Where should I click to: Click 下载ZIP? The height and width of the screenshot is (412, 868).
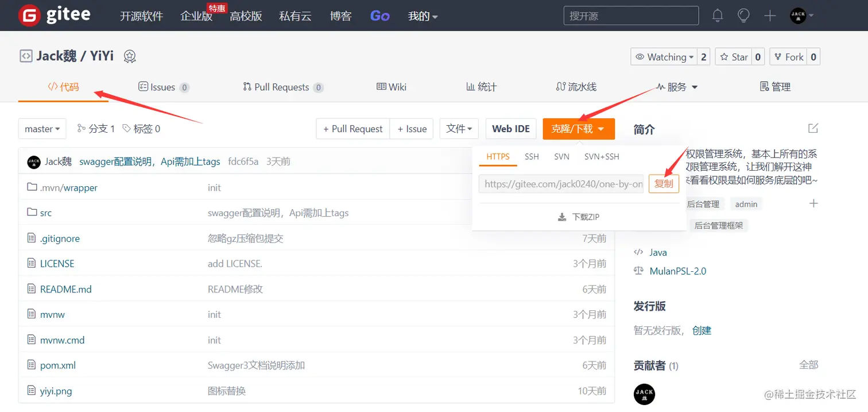point(579,217)
